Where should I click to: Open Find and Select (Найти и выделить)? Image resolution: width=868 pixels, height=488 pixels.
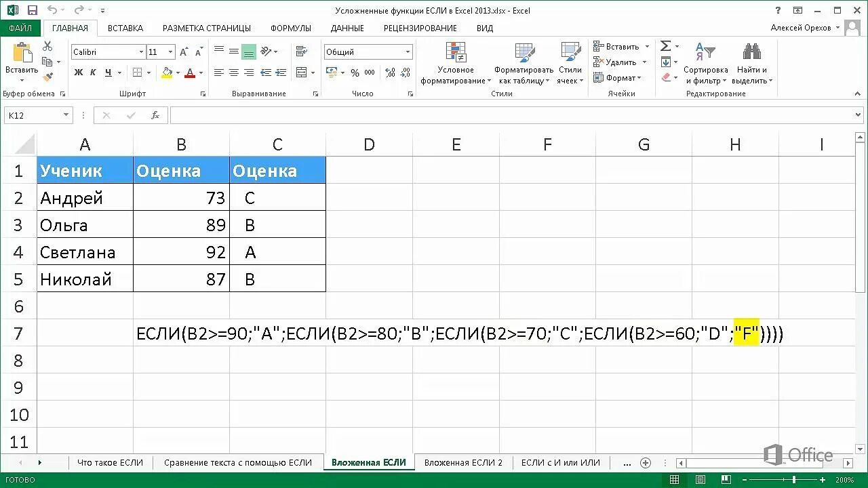[x=752, y=64]
